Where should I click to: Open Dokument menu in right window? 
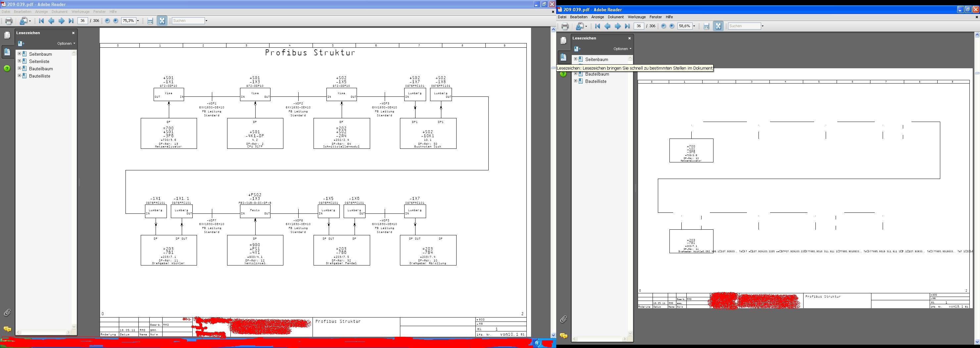click(615, 17)
